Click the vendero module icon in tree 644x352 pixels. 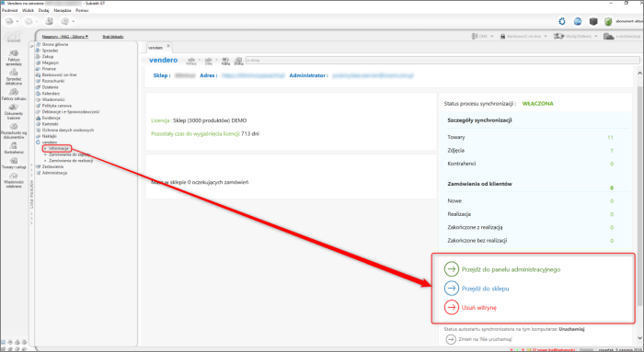point(38,142)
